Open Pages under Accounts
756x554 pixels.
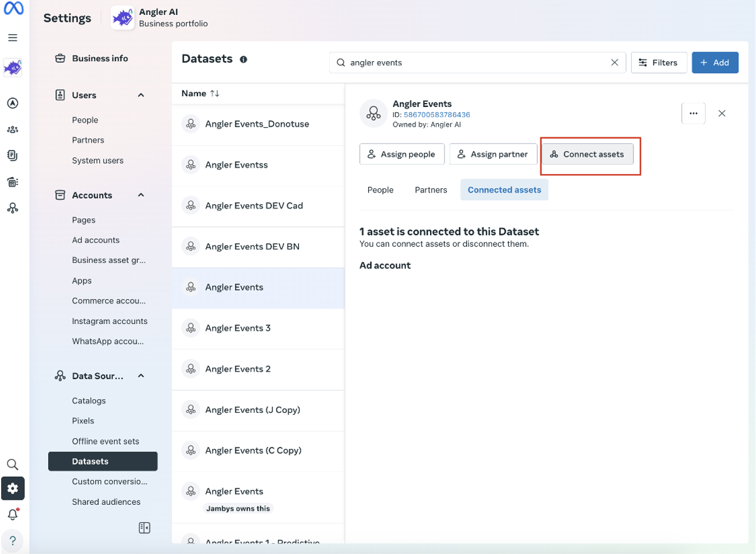pyautogui.click(x=84, y=220)
